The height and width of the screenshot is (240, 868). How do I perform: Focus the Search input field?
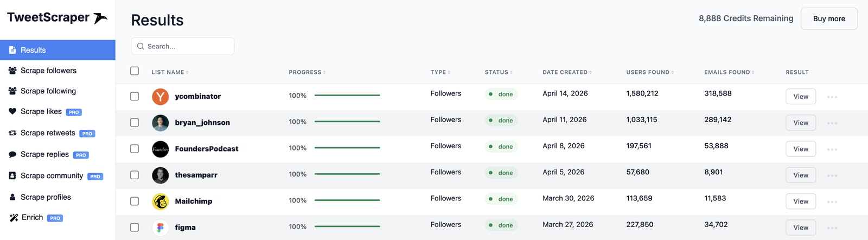click(x=183, y=46)
